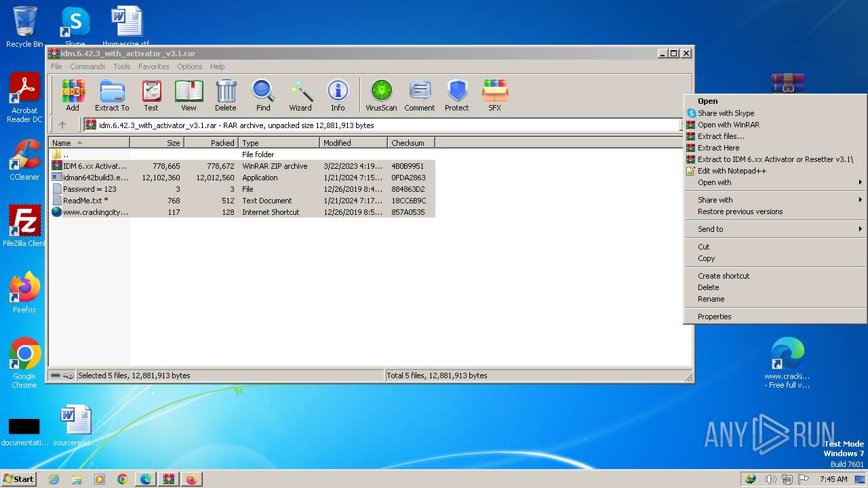Viewport: 868px width, 488px height.
Task: Open Google Chrome desktop shortcut
Action: pyautogui.click(x=24, y=363)
